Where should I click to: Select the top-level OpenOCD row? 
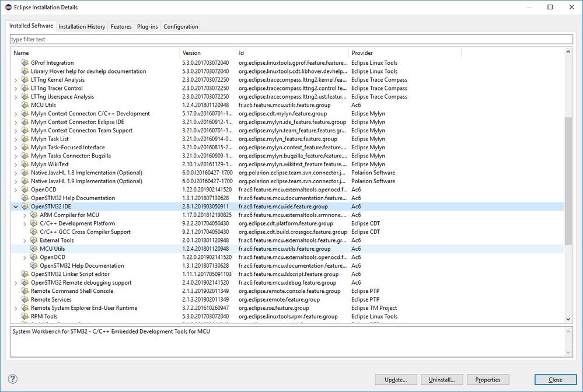tap(287, 190)
